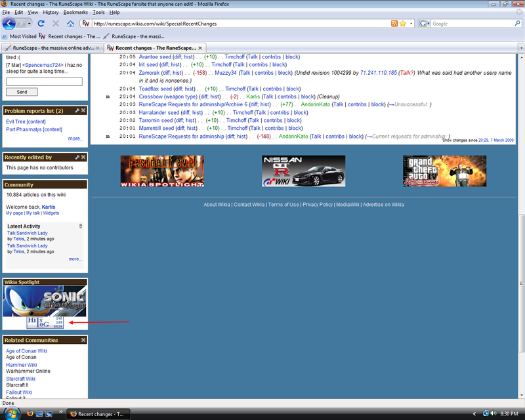Bookmark this page with the star icon

(x=402, y=24)
